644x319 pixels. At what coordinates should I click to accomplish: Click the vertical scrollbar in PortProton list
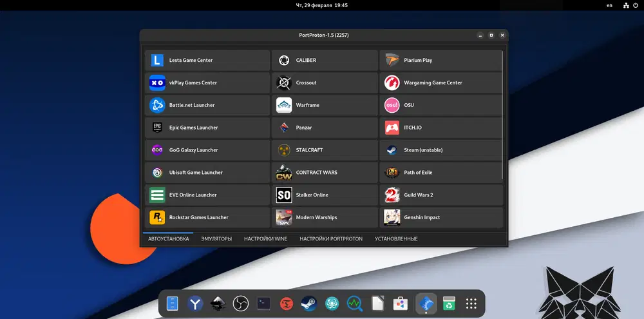(502, 115)
